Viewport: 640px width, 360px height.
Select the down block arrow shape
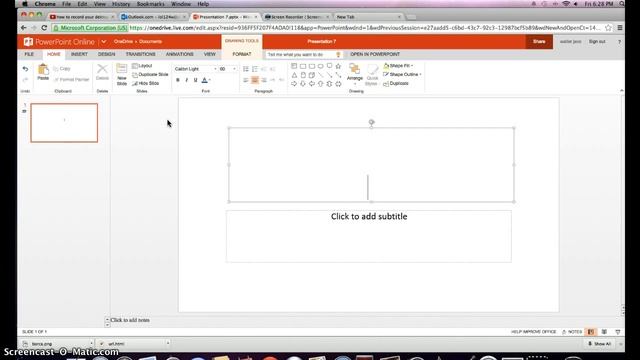[303, 84]
